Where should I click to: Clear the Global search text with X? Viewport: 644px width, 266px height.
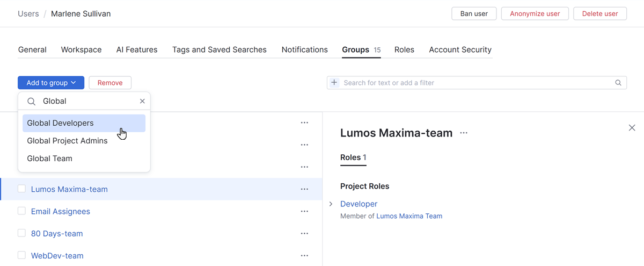142,101
